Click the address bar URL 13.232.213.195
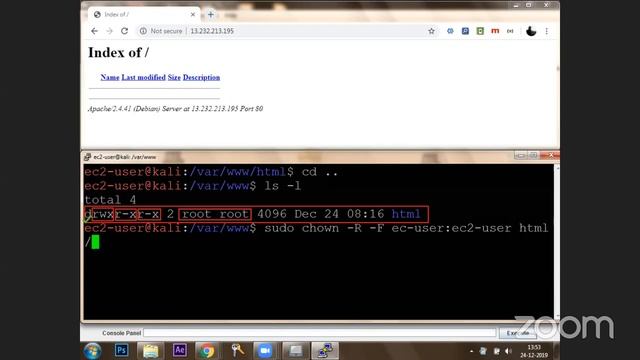This screenshot has width=640, height=360. coord(212,31)
